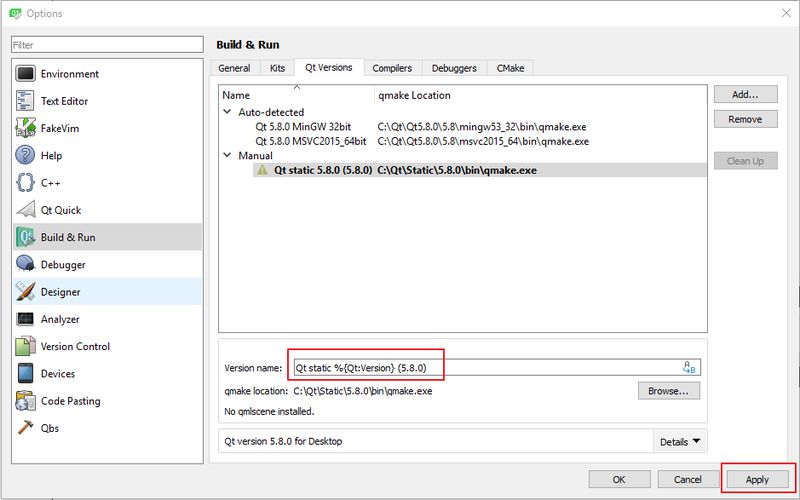
Task: Click the Analyzer monitor icon
Action: coord(26,319)
